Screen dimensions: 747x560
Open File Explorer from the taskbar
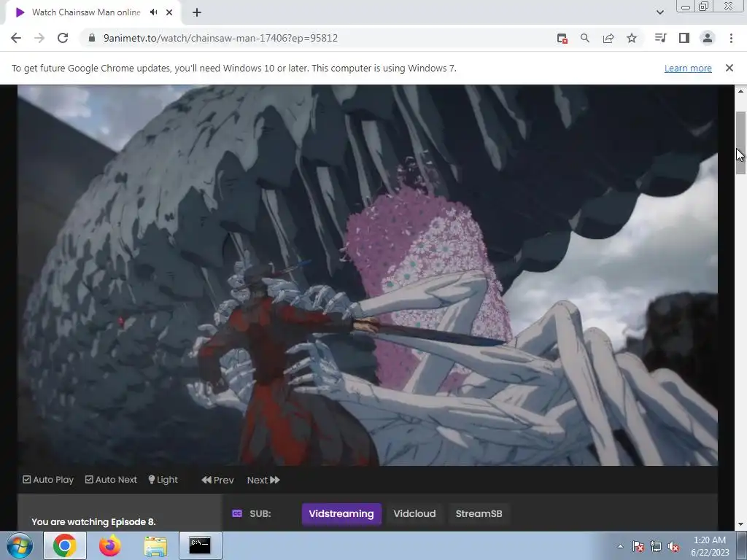click(156, 546)
